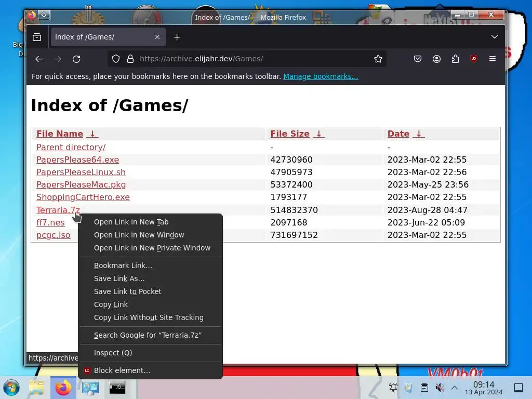Search Google for "Terraria.7z"
Screen dimensions: 532x399
pyautogui.click(x=150, y=335)
